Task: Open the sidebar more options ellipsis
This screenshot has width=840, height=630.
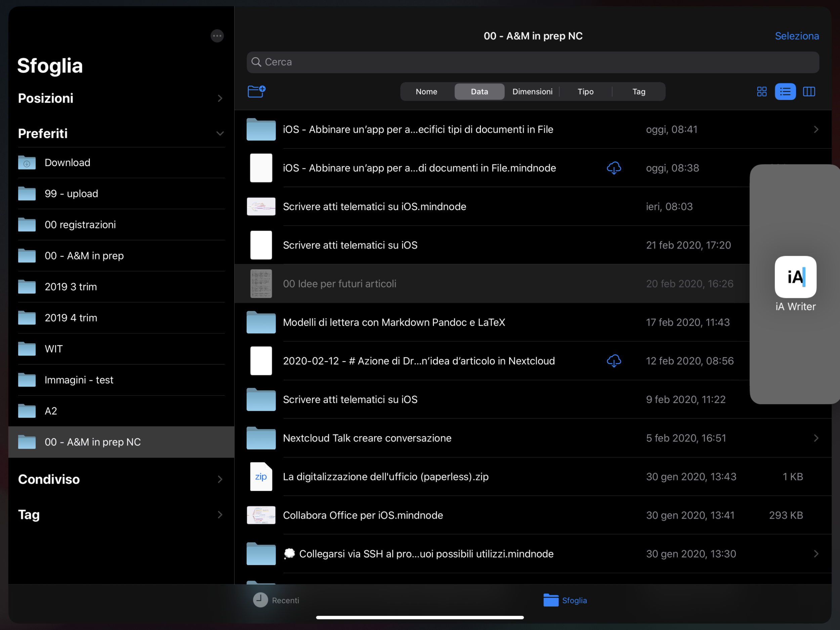Action: 217,36
